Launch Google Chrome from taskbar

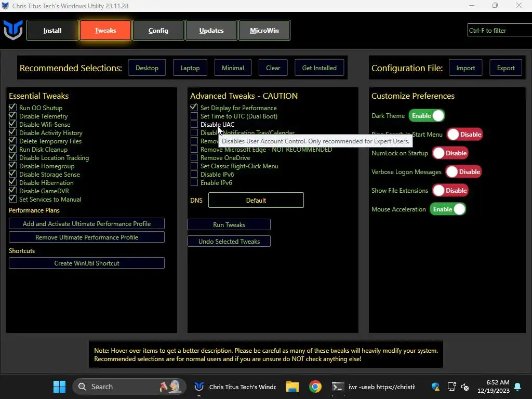(x=315, y=387)
